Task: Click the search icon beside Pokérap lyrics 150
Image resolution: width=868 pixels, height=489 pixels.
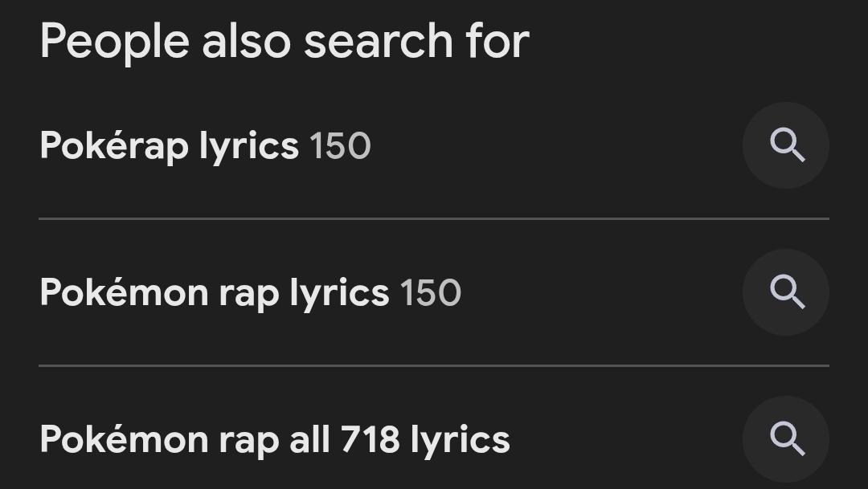Action: (x=786, y=145)
